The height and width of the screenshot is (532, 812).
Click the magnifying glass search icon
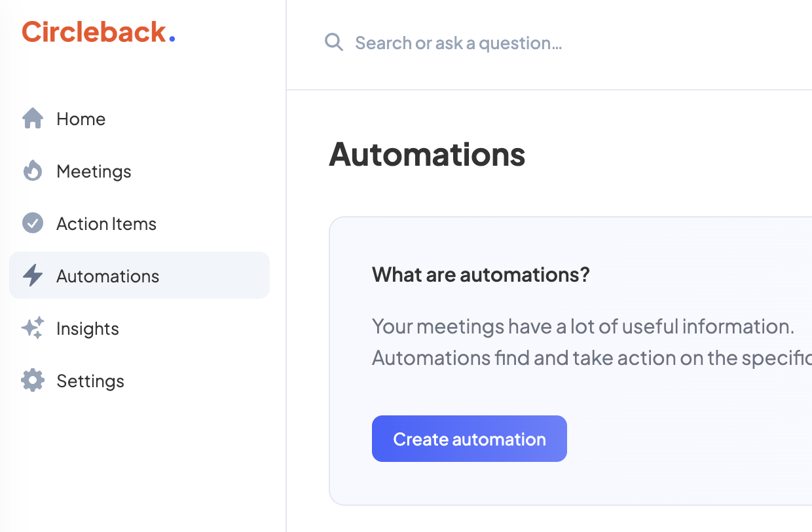point(334,43)
